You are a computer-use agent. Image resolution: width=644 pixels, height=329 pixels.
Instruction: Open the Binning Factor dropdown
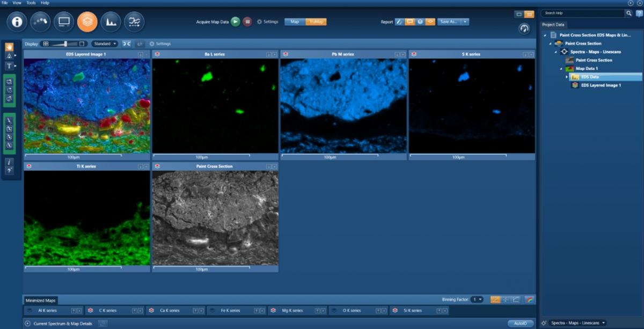477,299
